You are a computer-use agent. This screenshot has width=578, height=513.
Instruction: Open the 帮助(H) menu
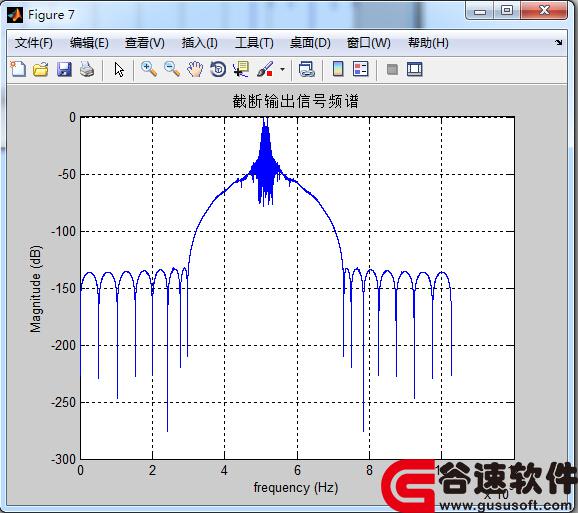[x=428, y=43]
